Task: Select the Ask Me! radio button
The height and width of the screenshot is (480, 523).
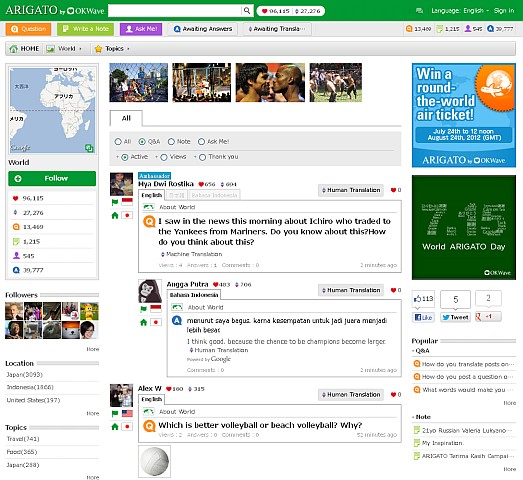Action: pyautogui.click(x=201, y=142)
